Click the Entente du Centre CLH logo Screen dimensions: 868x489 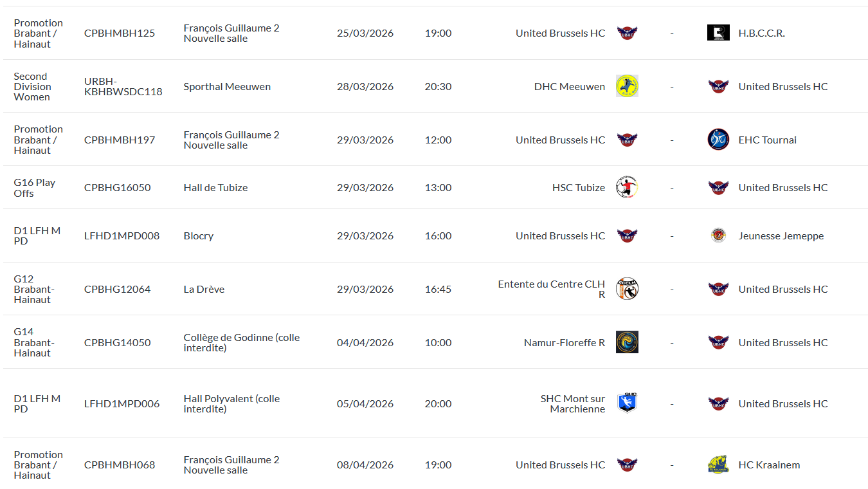627,289
